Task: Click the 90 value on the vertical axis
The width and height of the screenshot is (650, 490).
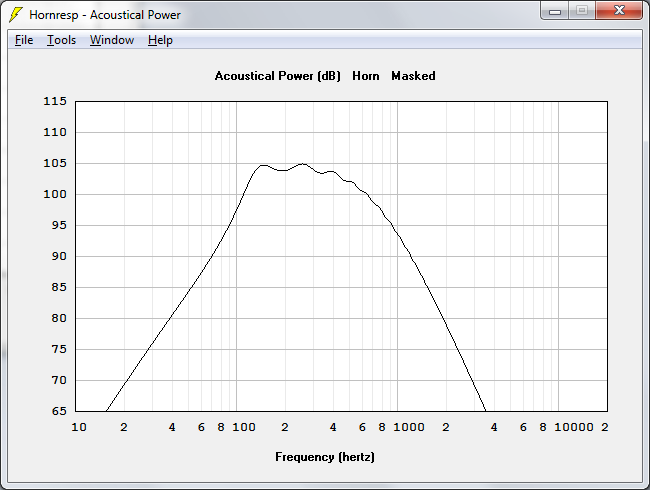Action: 58,256
